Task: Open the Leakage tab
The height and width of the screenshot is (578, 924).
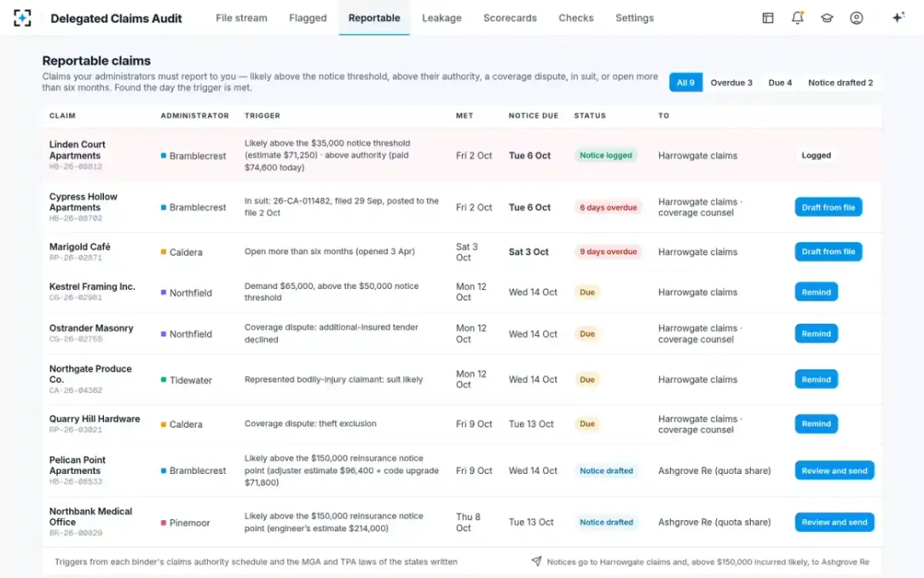Action: [442, 18]
